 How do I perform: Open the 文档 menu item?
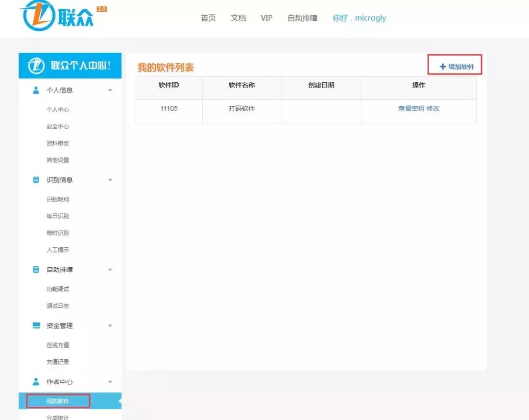(238, 18)
